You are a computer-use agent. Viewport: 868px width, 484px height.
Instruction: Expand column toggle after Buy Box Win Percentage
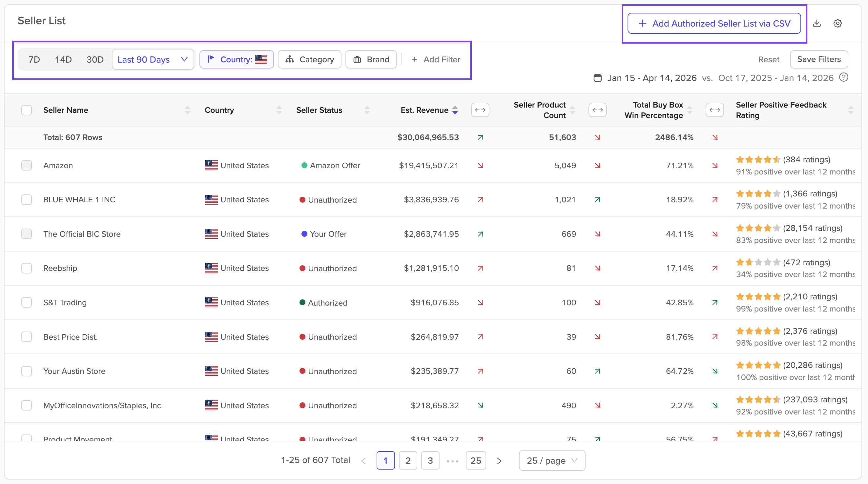click(715, 110)
